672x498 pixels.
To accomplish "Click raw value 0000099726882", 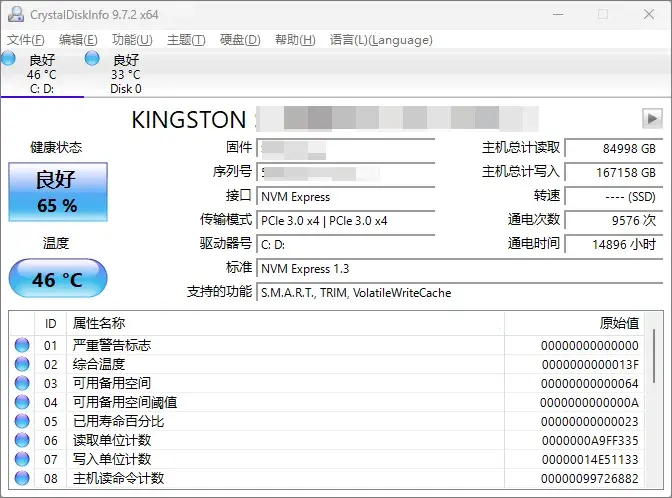I will 590,478.
